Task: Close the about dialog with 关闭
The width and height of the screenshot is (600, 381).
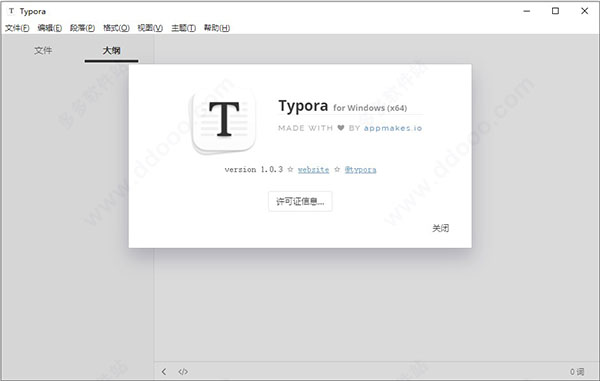Action: (440, 228)
